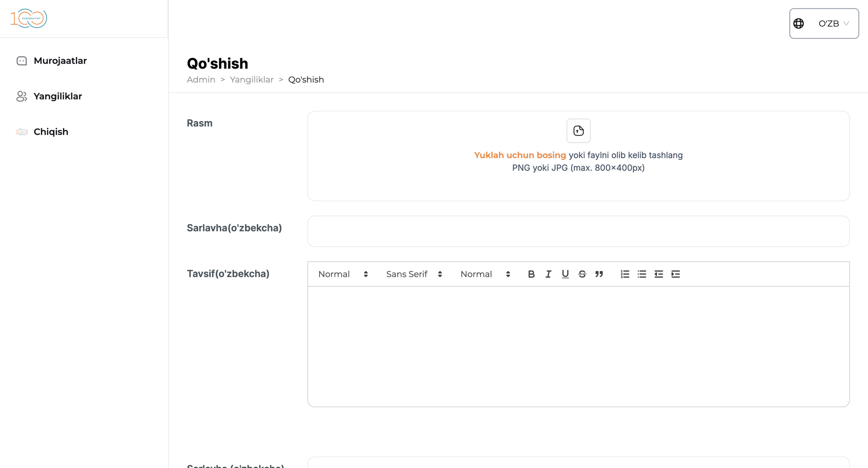Viewport: 868px width, 468px height.
Task: Go to Murojaatlar in the sidebar
Action: click(x=60, y=61)
